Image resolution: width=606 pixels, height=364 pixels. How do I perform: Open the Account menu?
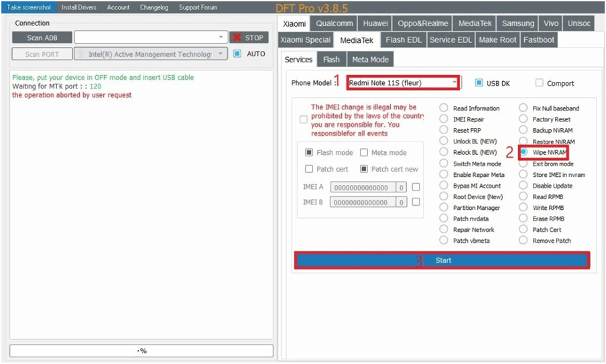pyautogui.click(x=118, y=7)
